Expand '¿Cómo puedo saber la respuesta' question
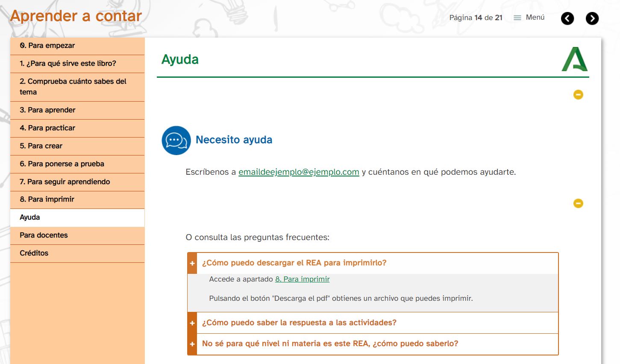620x364 pixels. tap(299, 323)
